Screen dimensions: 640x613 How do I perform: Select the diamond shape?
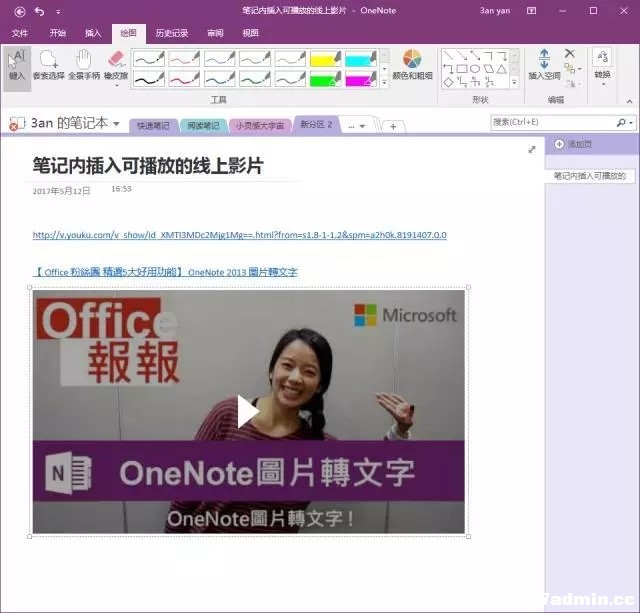pyautogui.click(x=448, y=82)
